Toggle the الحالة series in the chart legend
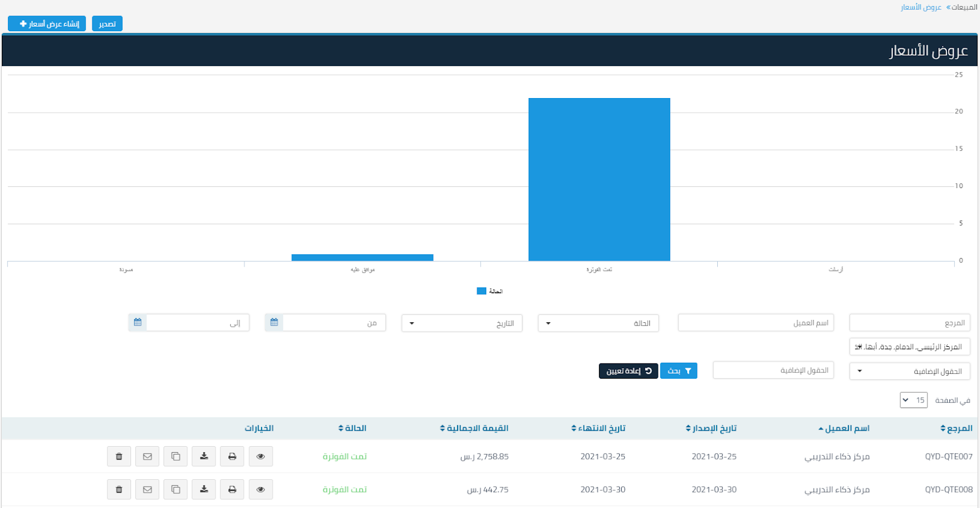This screenshot has height=508, width=980. [489, 291]
